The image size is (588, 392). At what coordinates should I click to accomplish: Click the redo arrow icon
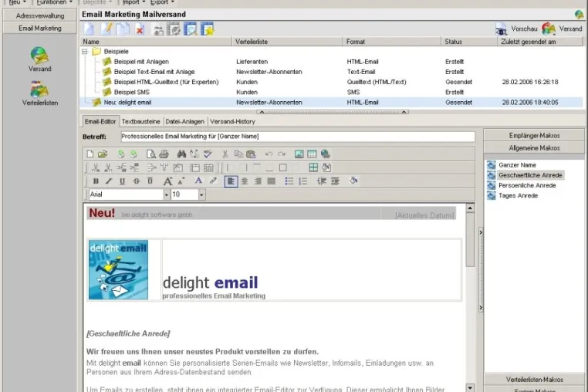[x=282, y=154]
